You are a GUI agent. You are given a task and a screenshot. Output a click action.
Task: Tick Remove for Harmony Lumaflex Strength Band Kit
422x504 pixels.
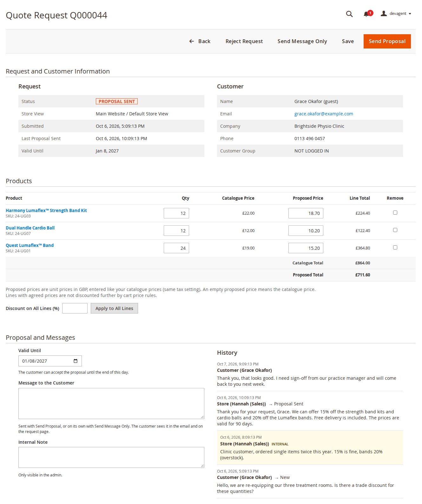(x=395, y=213)
